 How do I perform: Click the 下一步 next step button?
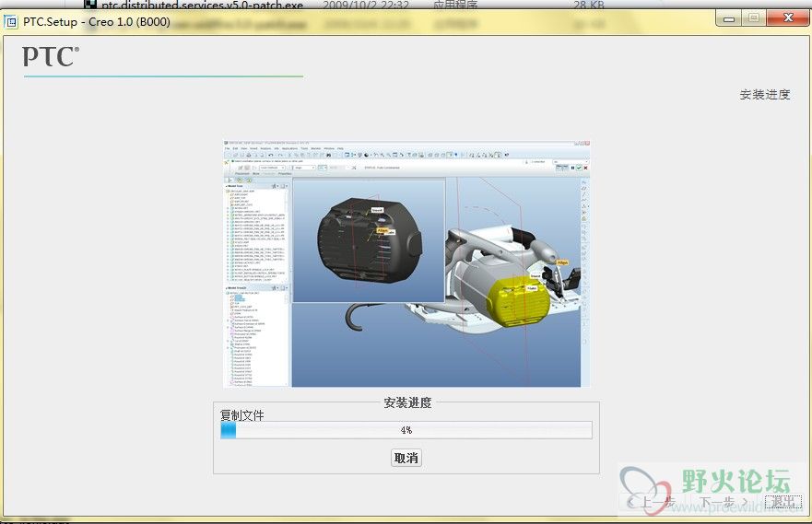click(x=724, y=502)
